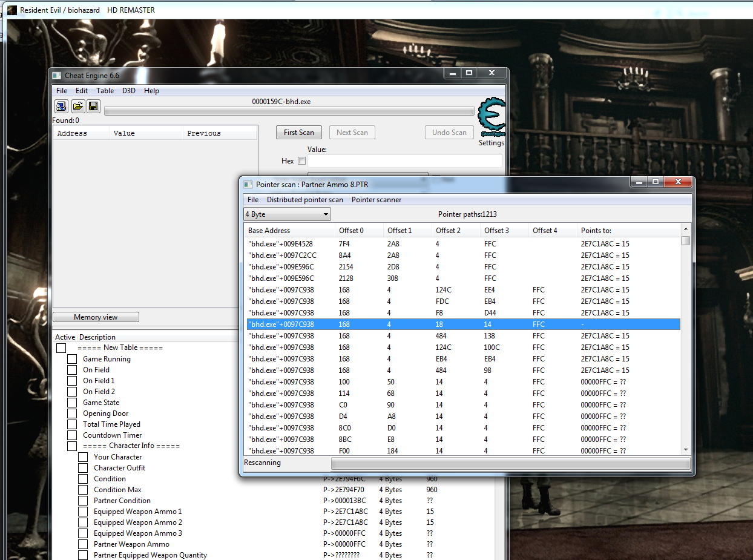
Task: Enable the Opening Door entry
Action: [72, 413]
